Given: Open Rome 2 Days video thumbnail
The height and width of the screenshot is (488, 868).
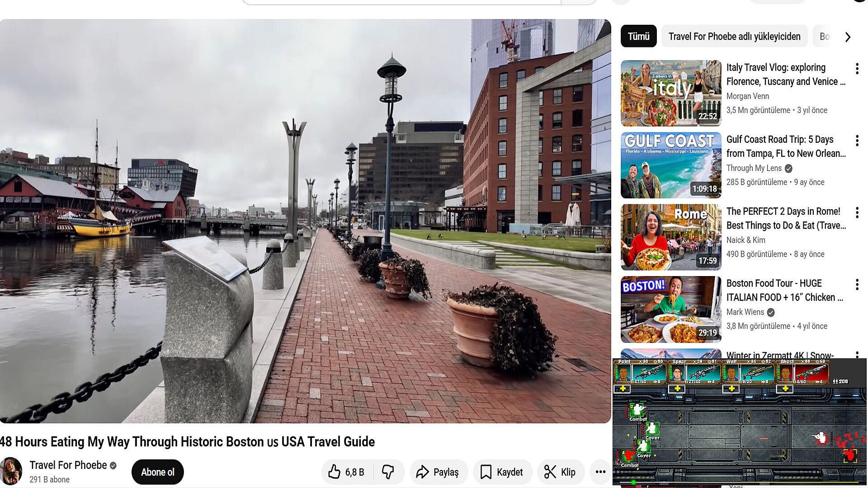Looking at the screenshot, I should 671,237.
